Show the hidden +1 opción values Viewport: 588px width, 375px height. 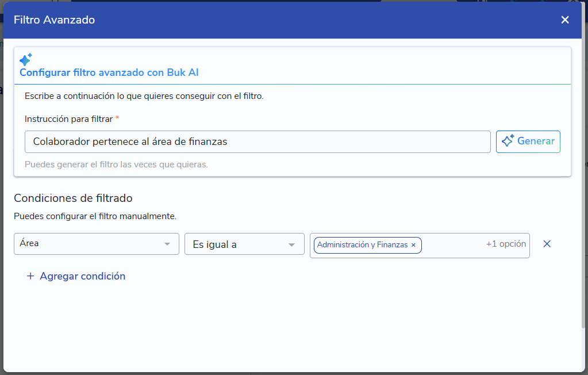coord(506,244)
